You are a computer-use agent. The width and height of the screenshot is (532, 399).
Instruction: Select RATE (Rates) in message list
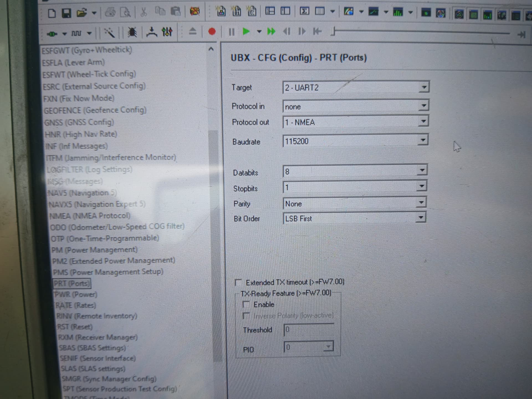click(76, 305)
